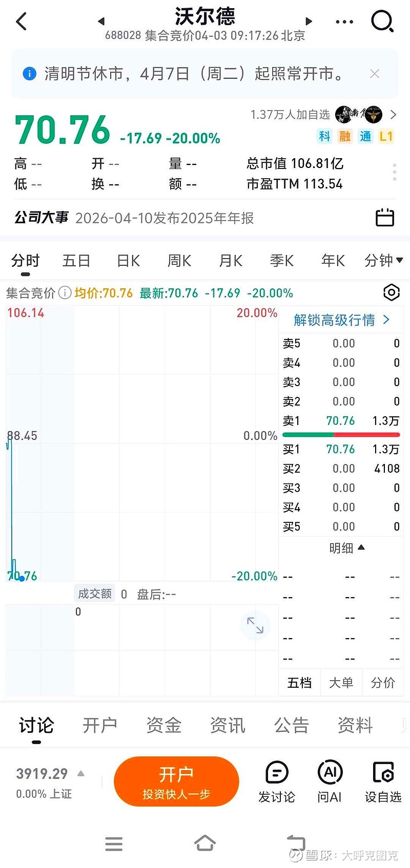This screenshot has height=868, width=410.
Task: Tap the 集合竞价 info icon
Action: (65, 293)
